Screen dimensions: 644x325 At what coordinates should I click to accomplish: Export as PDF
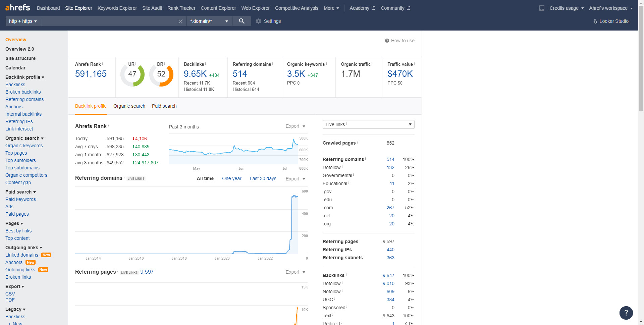click(10, 300)
